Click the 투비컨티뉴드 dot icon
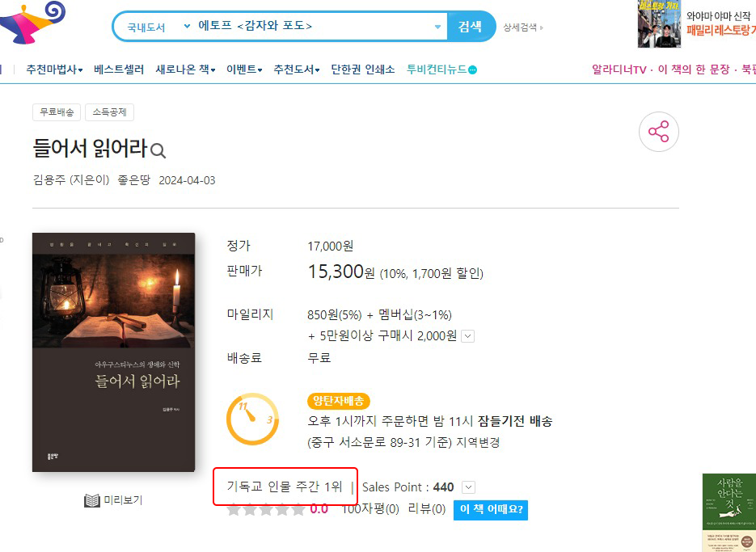The height and width of the screenshot is (552, 756). tap(472, 70)
